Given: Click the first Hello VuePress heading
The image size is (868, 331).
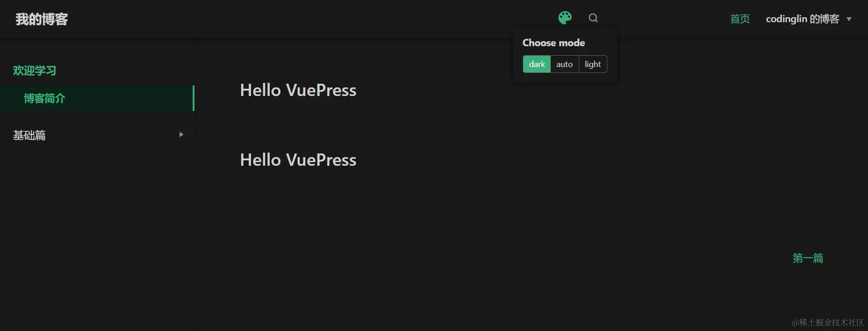Looking at the screenshot, I should click(x=298, y=90).
